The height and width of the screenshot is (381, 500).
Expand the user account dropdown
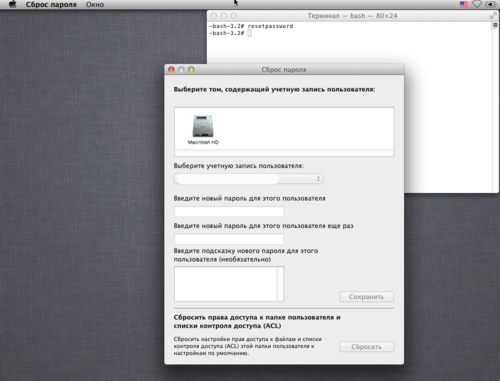pyautogui.click(x=248, y=179)
